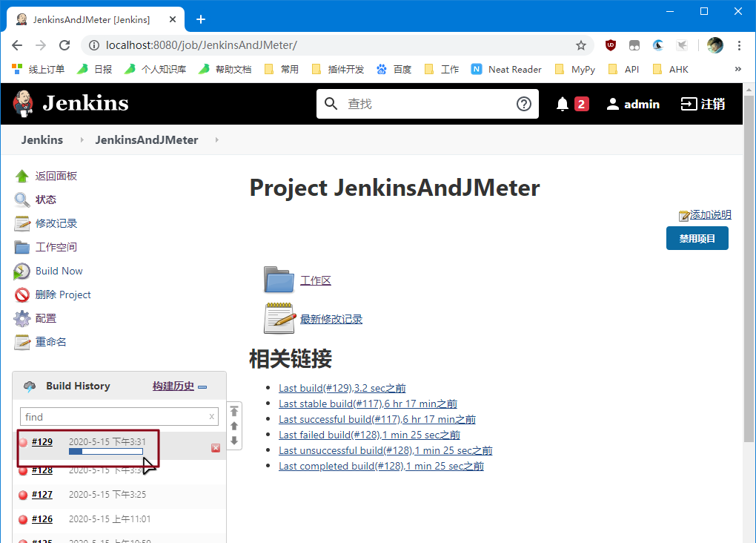This screenshot has width=756, height=543.
Task: Open the 工作区 link
Action: [316, 280]
